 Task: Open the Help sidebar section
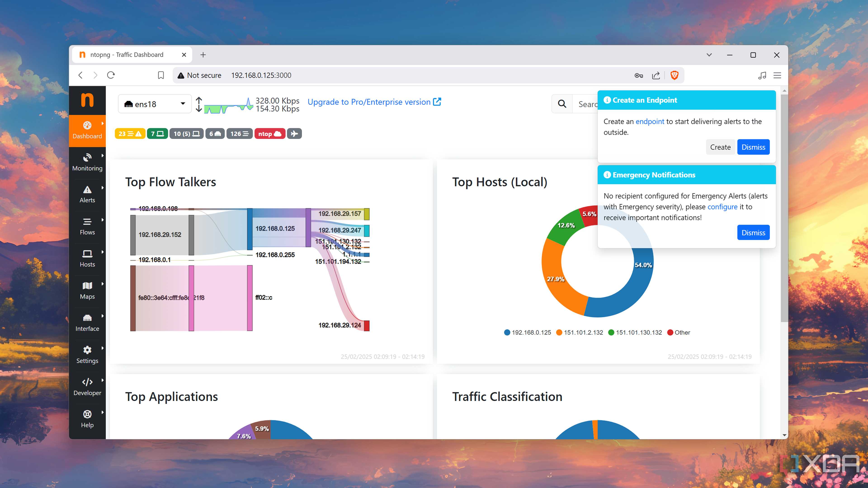click(x=87, y=419)
